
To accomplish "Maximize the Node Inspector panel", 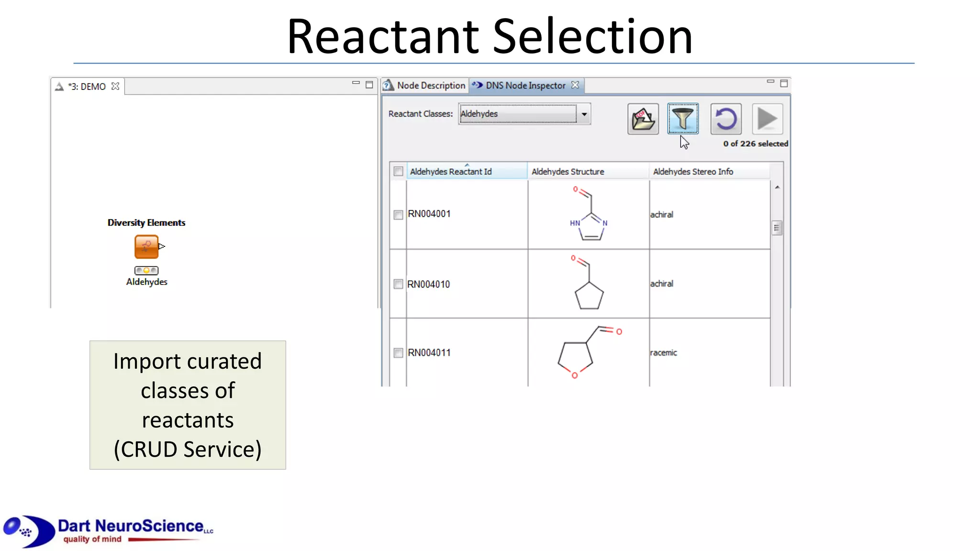I will click(x=784, y=83).
